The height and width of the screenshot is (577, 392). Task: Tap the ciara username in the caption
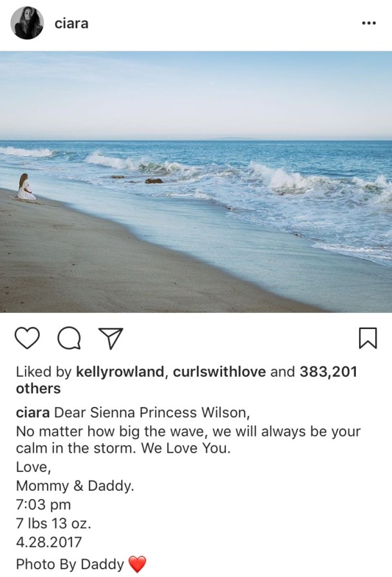pyautogui.click(x=33, y=413)
